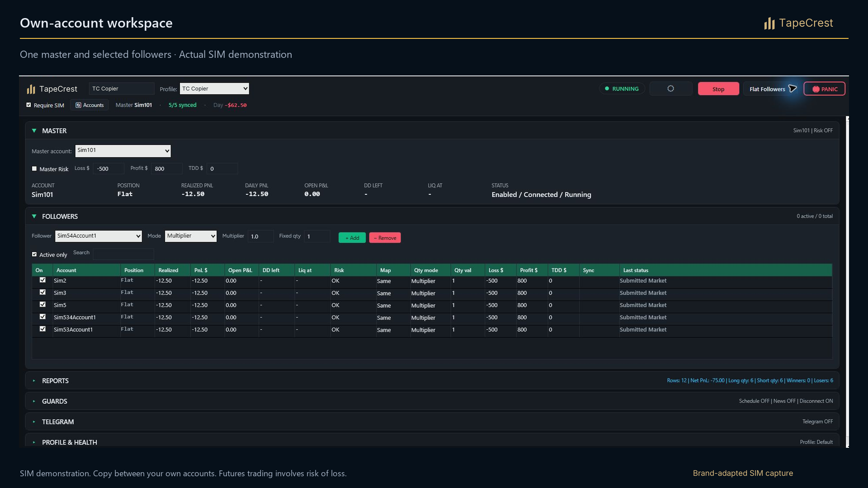
Task: Open the Follower account dropdown
Action: 99,236
